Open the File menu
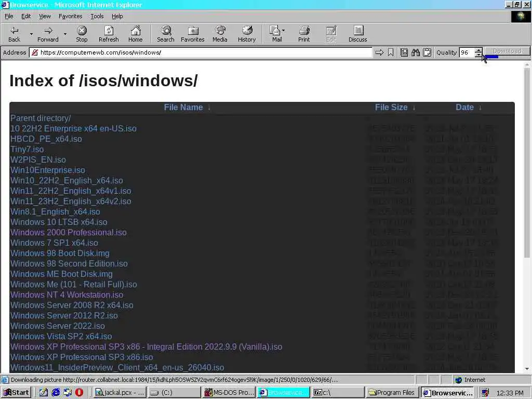 [9, 16]
